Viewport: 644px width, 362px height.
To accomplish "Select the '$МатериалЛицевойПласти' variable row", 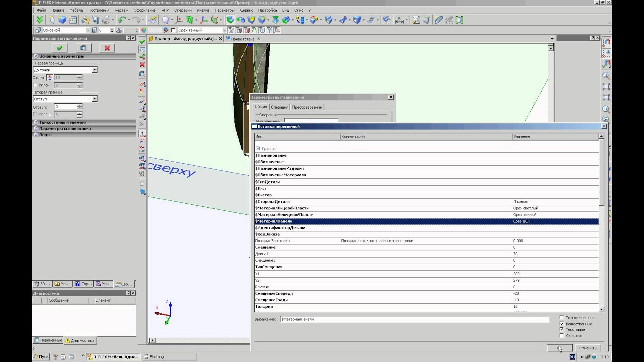I will coord(282,208).
